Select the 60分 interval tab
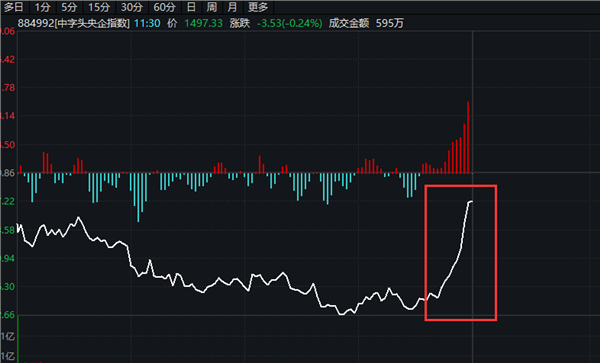Image resolution: width=600 pixels, height=363 pixels. [165, 7]
